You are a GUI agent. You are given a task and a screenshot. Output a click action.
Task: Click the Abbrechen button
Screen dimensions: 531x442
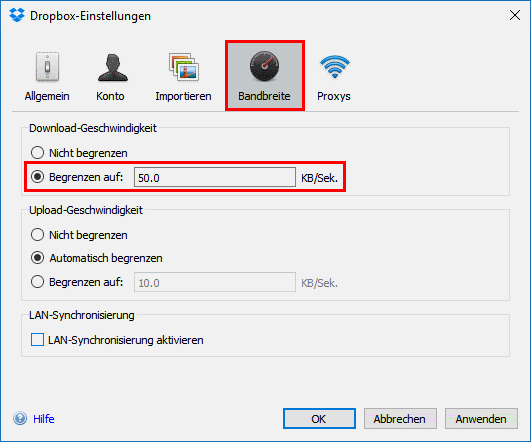[x=400, y=419]
